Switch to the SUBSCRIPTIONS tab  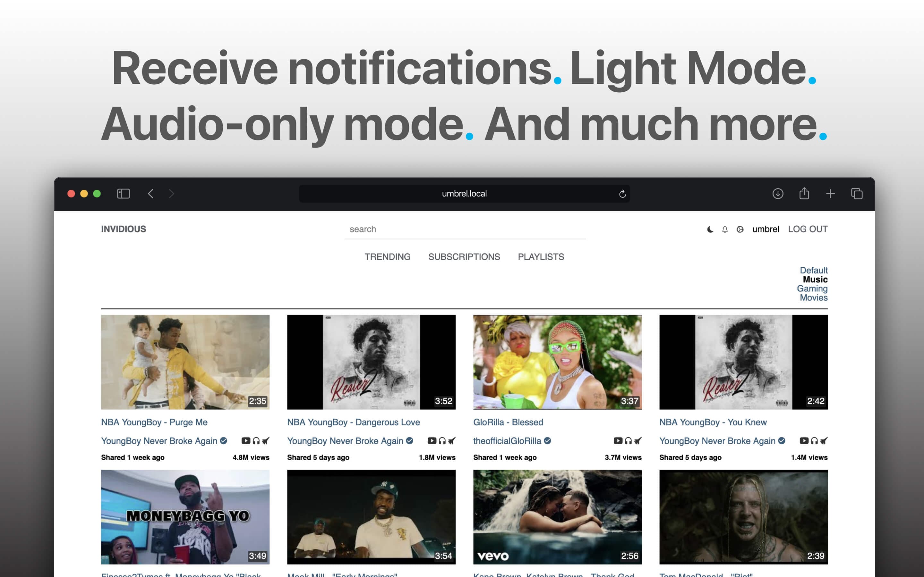[464, 256]
